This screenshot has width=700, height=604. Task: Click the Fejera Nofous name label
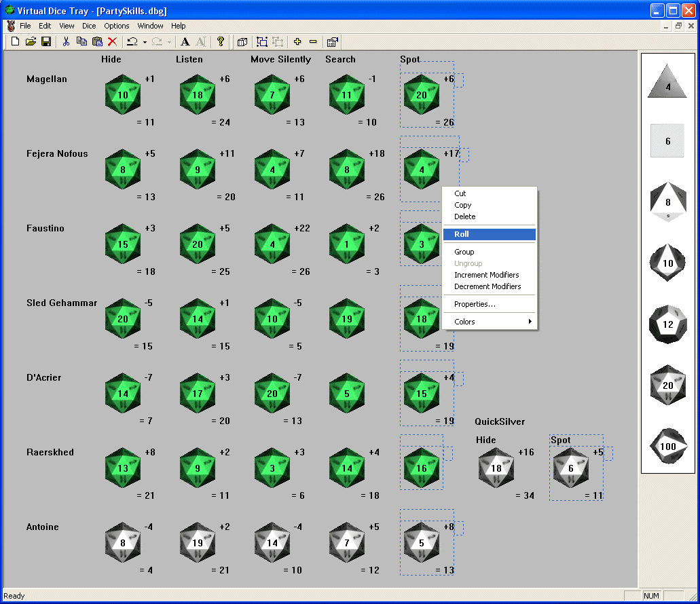tap(57, 153)
